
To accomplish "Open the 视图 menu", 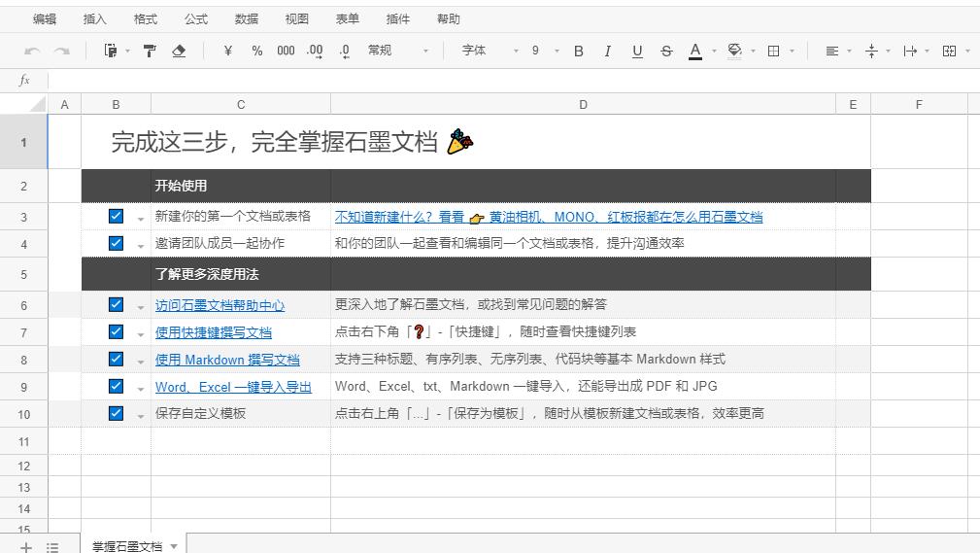I will (x=297, y=19).
